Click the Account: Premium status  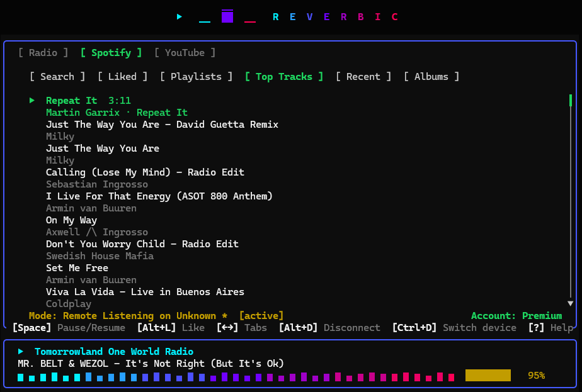pyautogui.click(x=516, y=316)
